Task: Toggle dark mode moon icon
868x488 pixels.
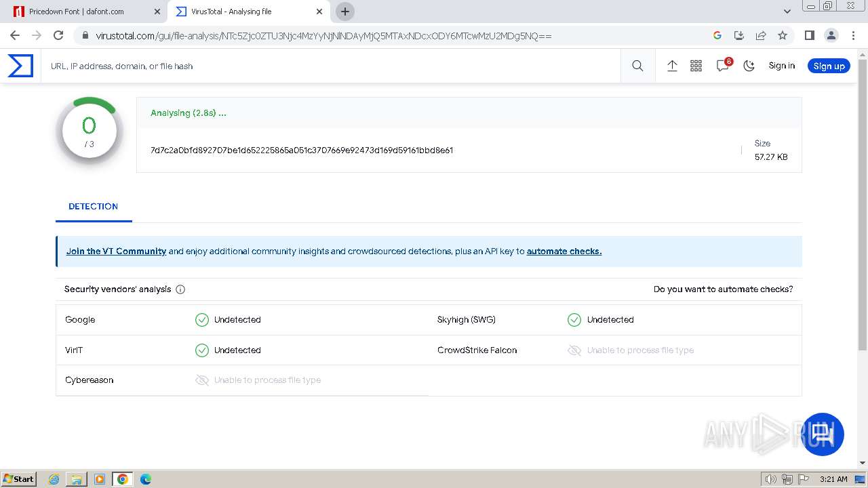Action: click(749, 66)
